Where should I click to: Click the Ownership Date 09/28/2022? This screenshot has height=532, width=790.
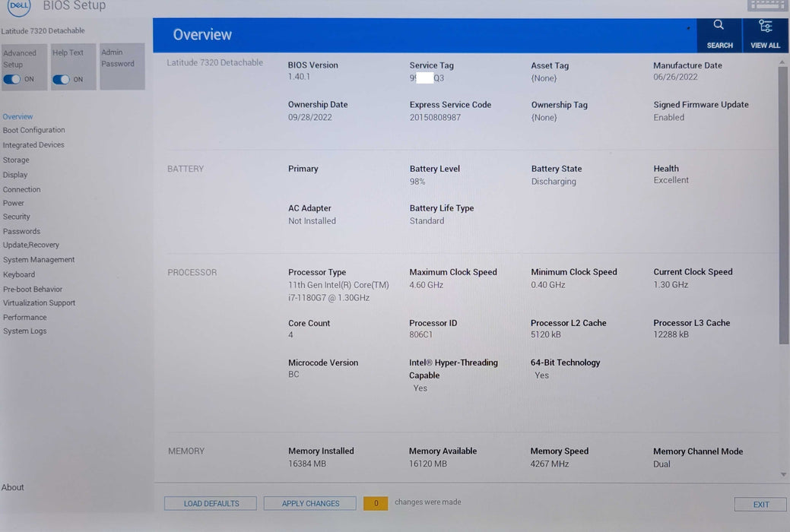pyautogui.click(x=310, y=117)
